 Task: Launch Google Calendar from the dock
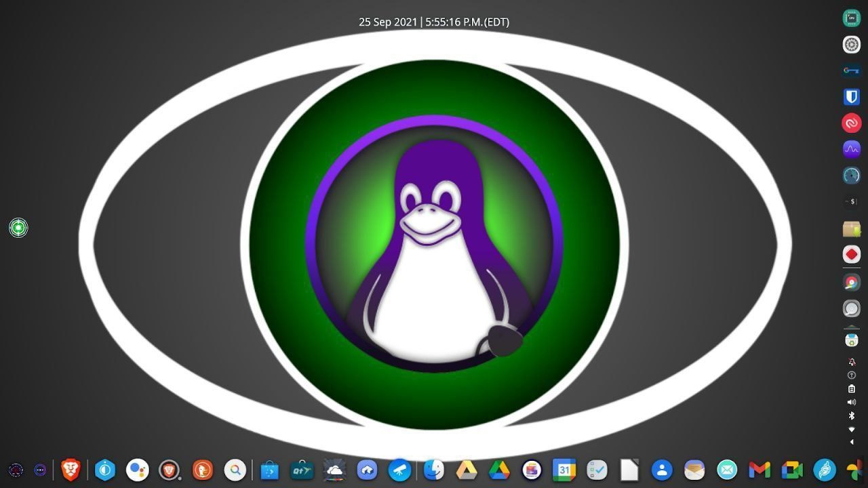pyautogui.click(x=564, y=470)
